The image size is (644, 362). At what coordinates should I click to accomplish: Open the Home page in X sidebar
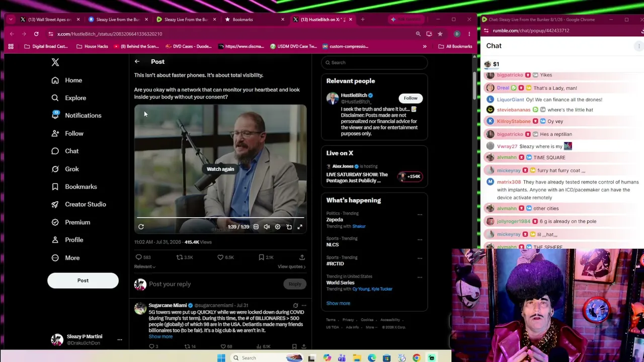[67, 80]
